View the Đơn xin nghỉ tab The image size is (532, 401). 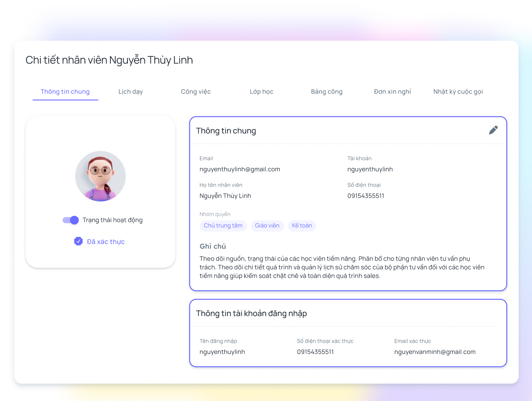[392, 92]
